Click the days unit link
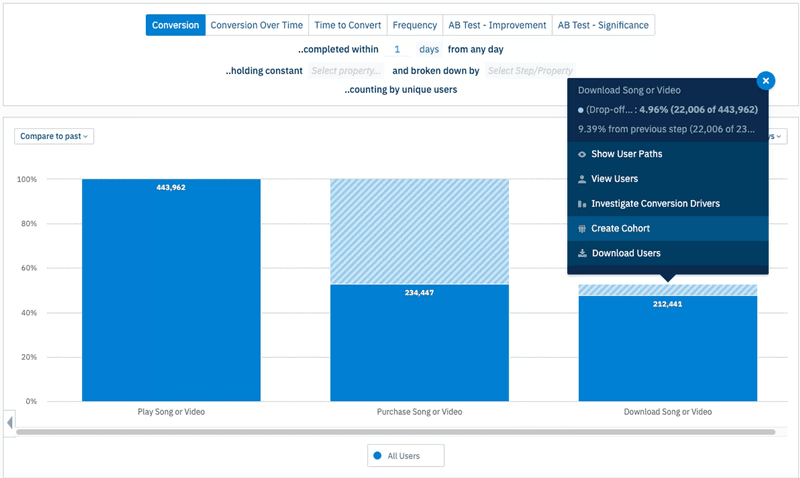This screenshot has height=478, width=800. coord(428,49)
